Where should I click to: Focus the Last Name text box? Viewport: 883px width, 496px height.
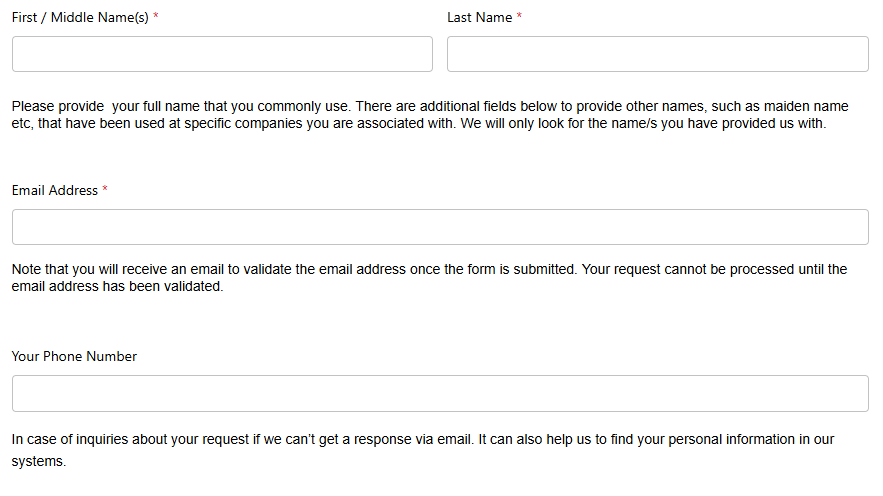657,54
